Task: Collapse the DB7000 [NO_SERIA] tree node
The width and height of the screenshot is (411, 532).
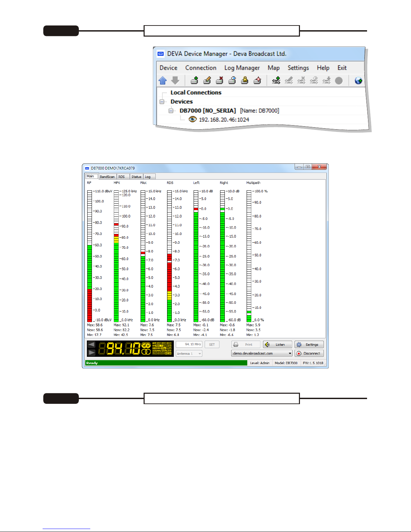Action: (x=171, y=111)
